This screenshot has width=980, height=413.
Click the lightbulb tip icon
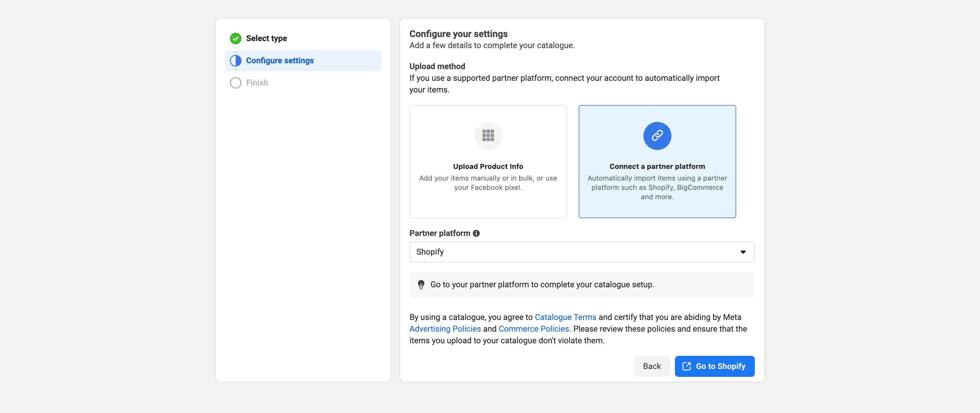(x=421, y=284)
